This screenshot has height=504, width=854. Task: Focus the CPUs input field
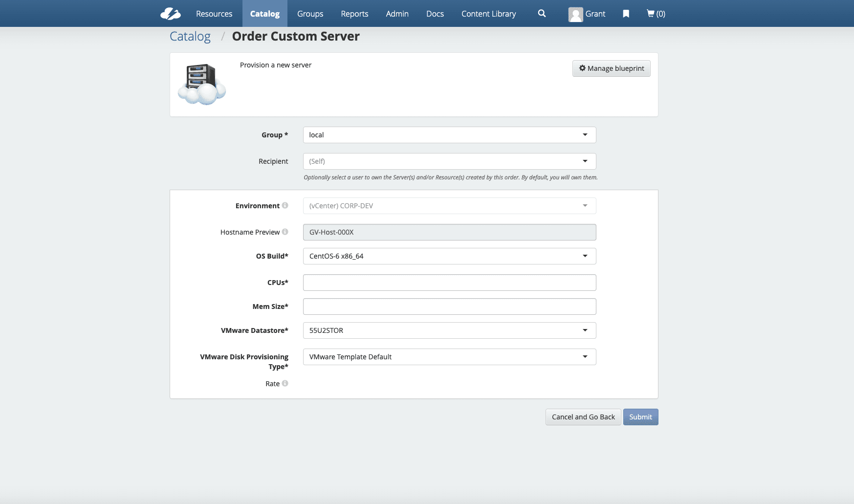tap(449, 283)
